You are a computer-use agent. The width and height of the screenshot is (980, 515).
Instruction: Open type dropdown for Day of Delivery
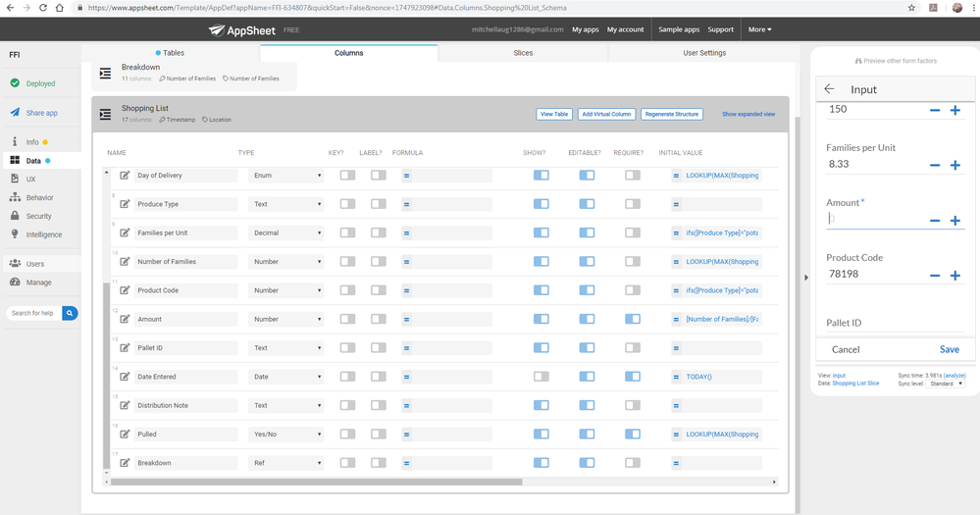pyautogui.click(x=285, y=176)
